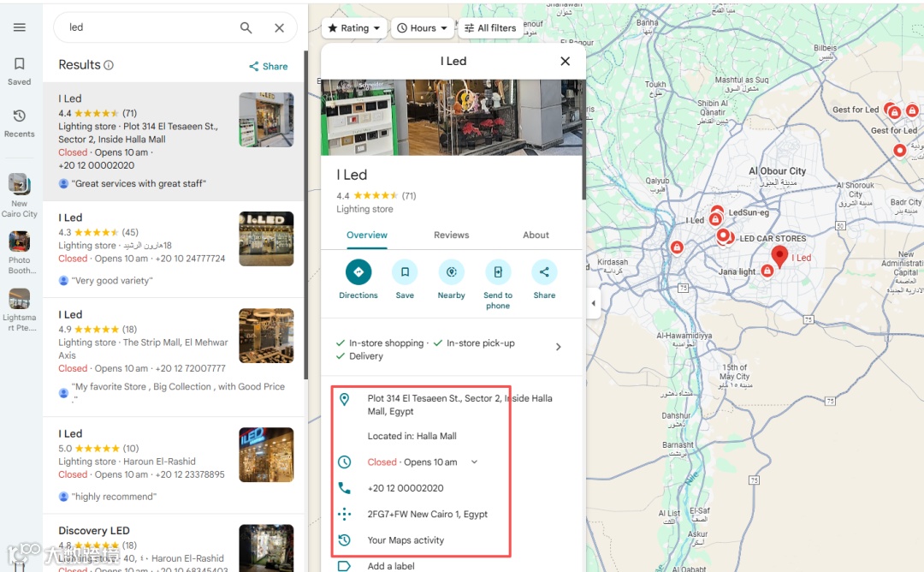This screenshot has width=924, height=572.
Task: Click the results list scrollbar
Action: coord(305,215)
